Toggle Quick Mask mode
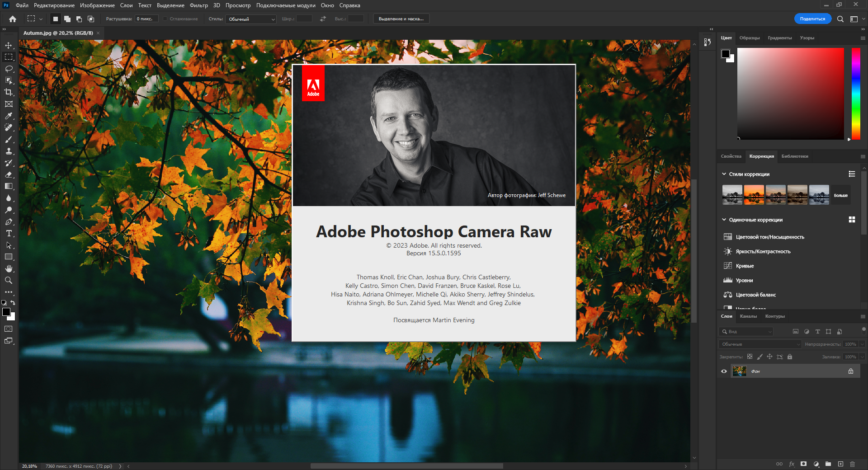868x470 pixels. (9, 329)
